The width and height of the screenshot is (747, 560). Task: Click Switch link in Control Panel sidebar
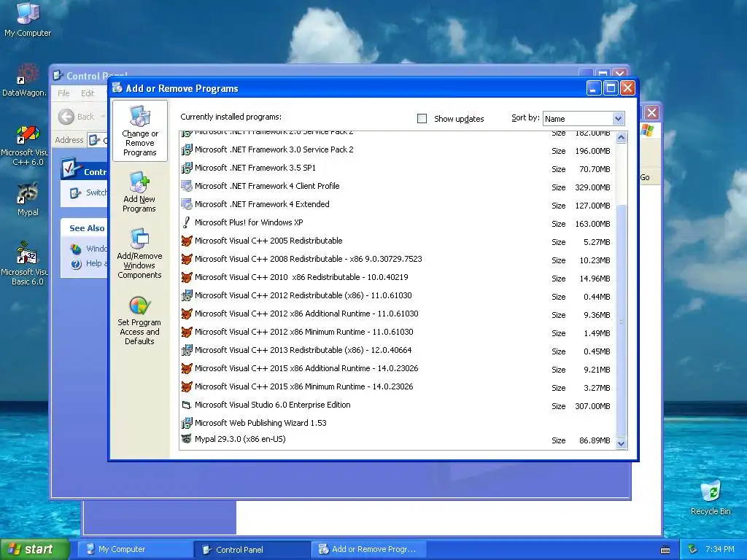click(96, 192)
